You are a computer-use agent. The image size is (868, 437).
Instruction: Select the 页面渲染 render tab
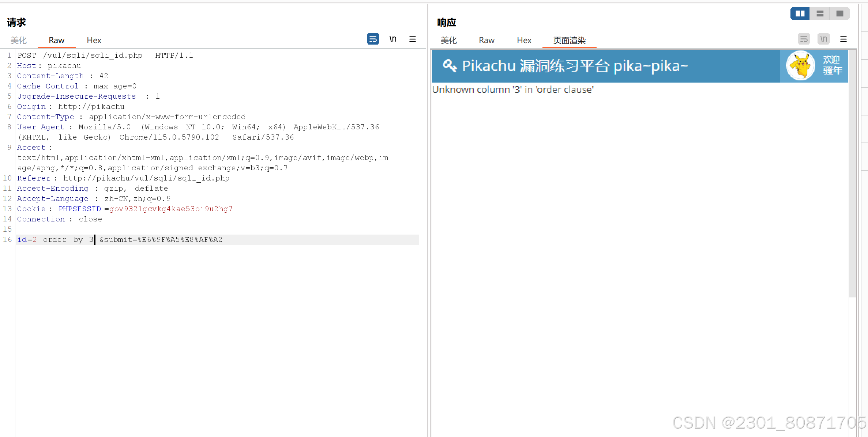coord(569,40)
